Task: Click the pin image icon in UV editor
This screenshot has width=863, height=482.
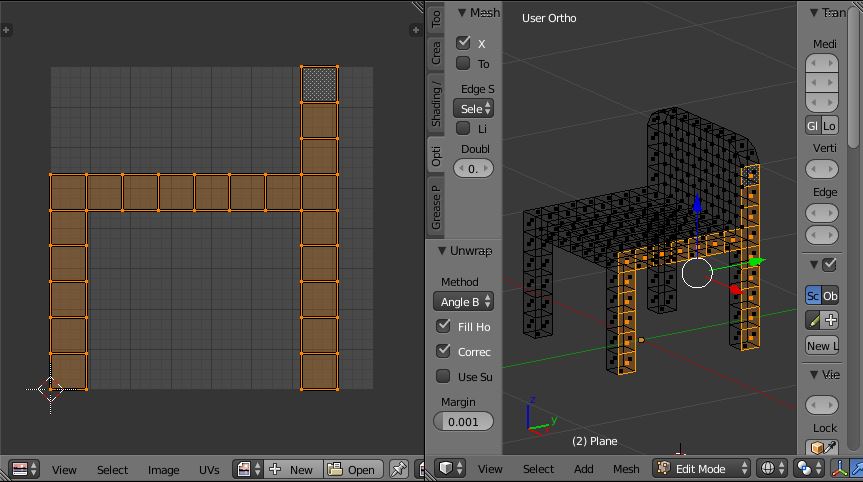Action: click(398, 469)
